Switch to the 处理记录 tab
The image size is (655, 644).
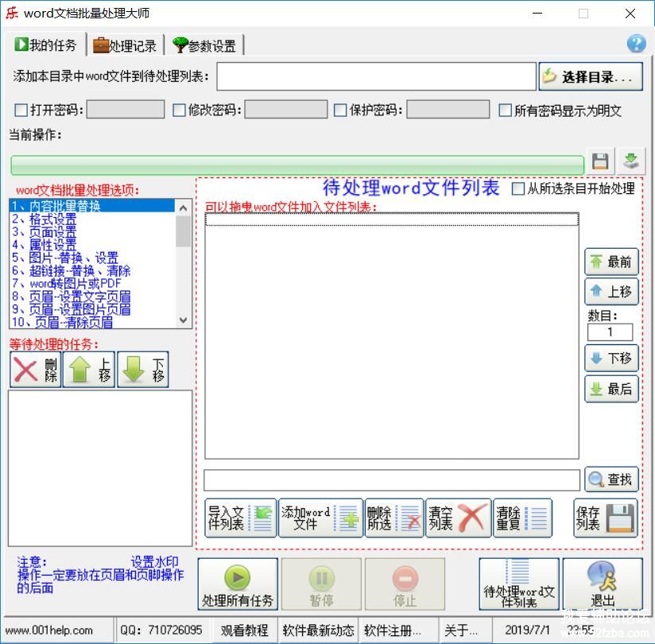pyautogui.click(x=125, y=45)
